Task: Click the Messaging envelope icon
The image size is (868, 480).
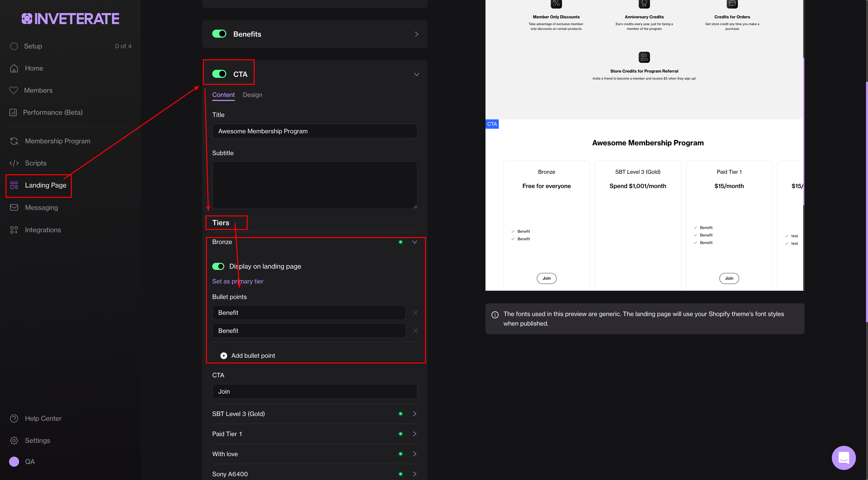Action: 14,208
